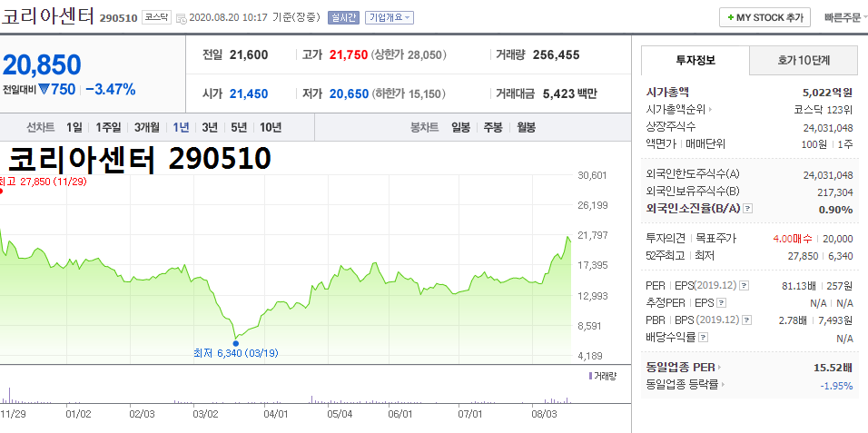Click the arrow beside 동일업종 PER
The height and width of the screenshot is (433, 868).
(720, 367)
